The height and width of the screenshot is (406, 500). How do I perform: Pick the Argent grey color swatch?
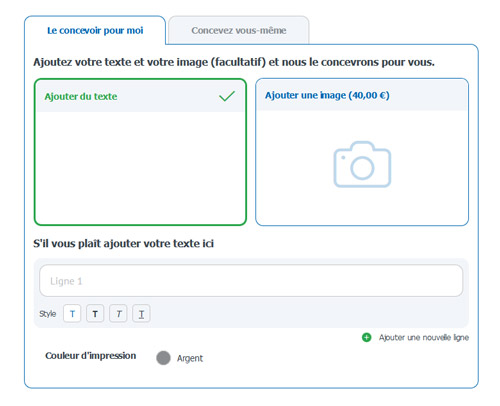point(163,358)
